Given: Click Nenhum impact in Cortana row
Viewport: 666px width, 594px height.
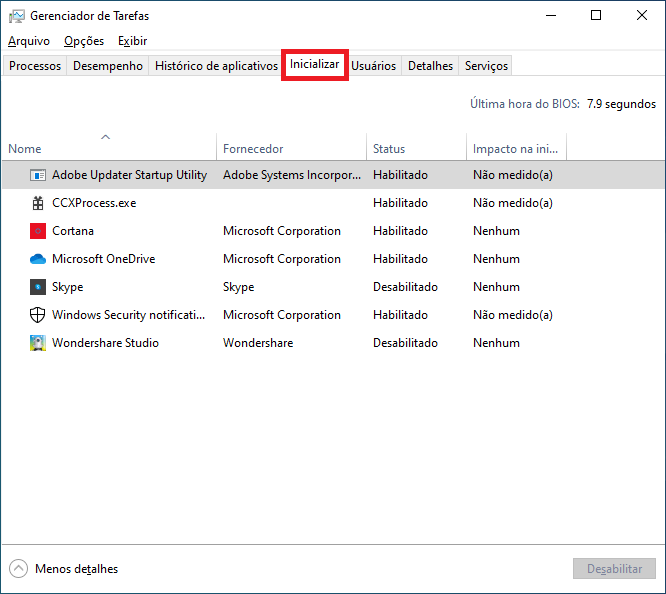Looking at the screenshot, I should [x=496, y=231].
